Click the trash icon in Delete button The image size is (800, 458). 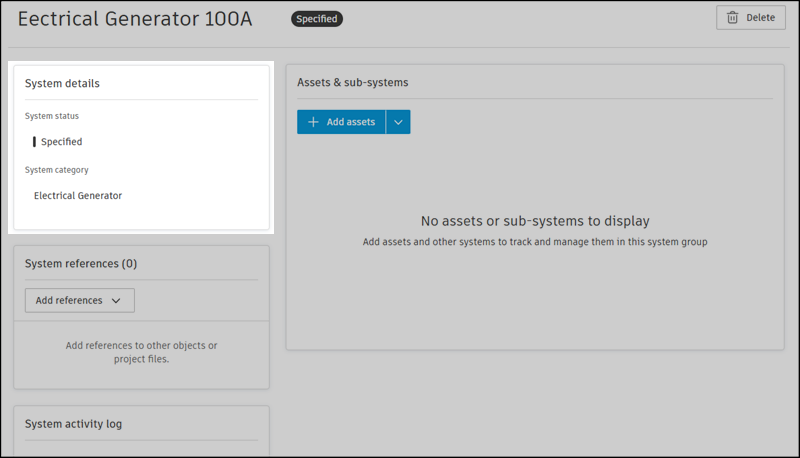click(732, 17)
